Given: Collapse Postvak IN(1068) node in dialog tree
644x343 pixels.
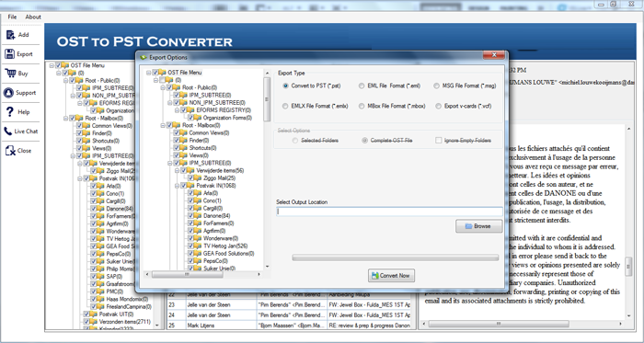Looking at the screenshot, I should click(x=177, y=186).
